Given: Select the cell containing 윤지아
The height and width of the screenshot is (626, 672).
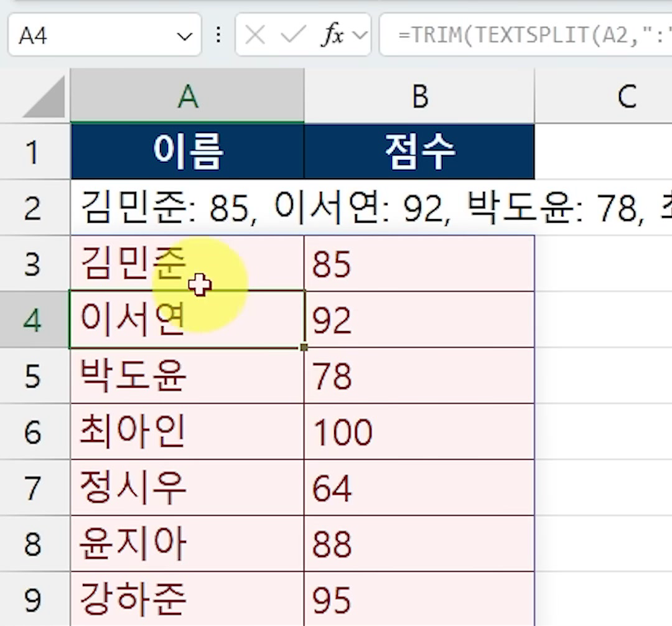Looking at the screenshot, I should tap(187, 544).
